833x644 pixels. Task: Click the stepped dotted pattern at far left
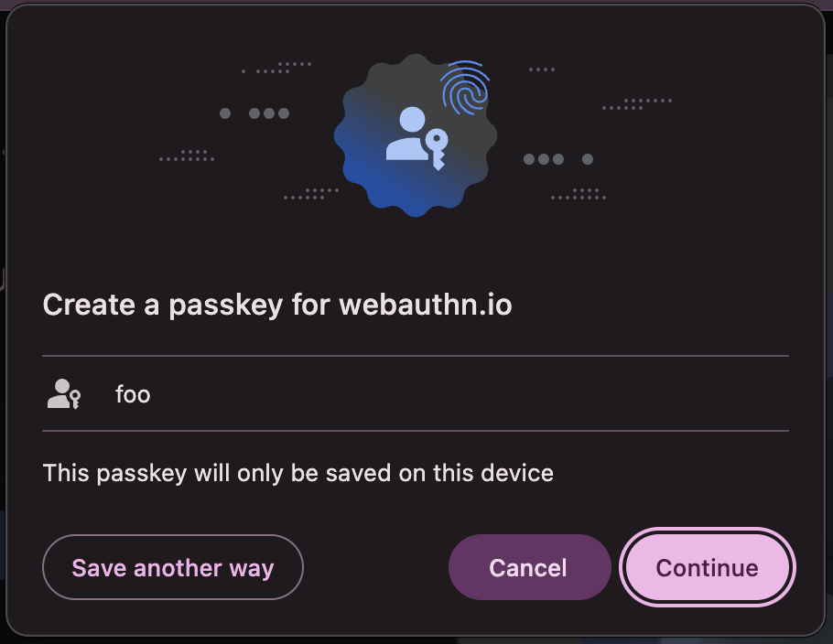[188, 156]
